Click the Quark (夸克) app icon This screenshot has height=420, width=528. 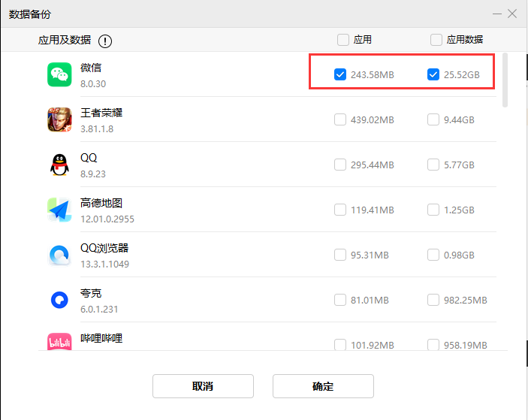tap(59, 300)
